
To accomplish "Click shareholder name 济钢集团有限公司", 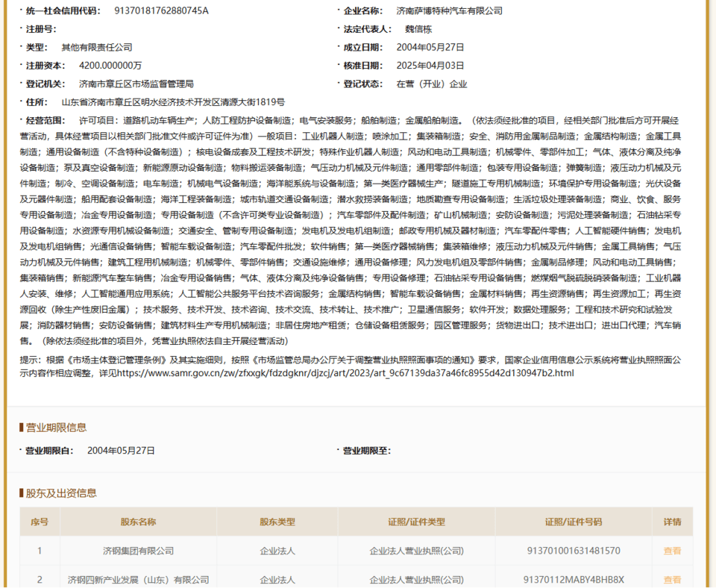I will (139, 551).
